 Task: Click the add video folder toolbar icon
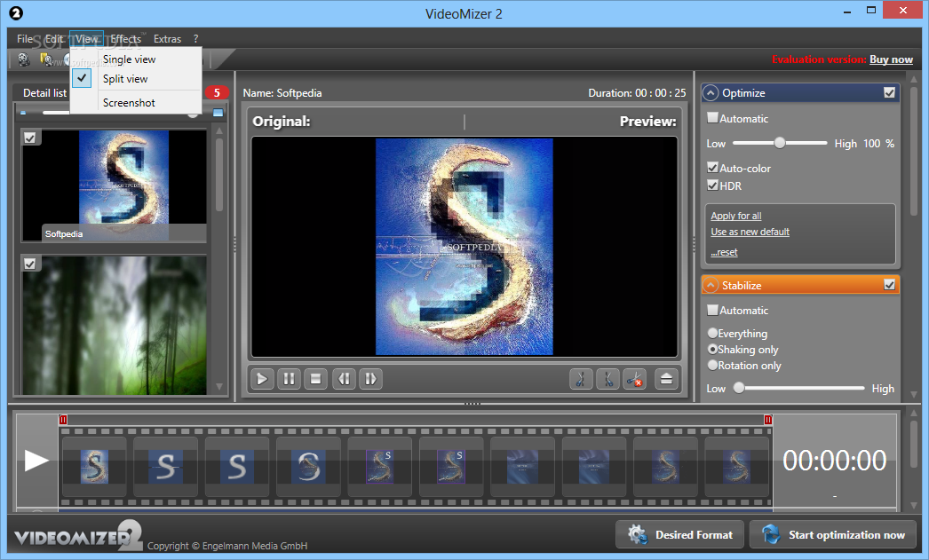pyautogui.click(x=46, y=59)
